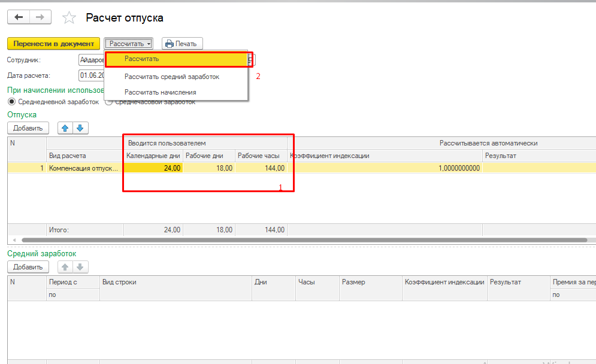Click Добавить under Средний заработок

pos(28,267)
